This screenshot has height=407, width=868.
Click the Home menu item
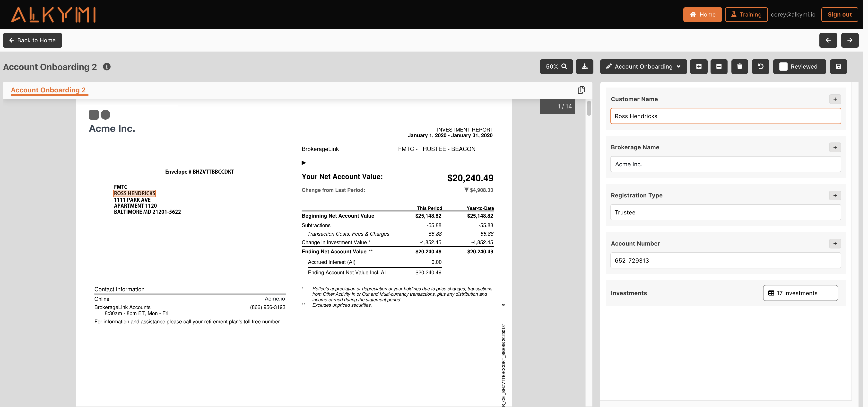tap(703, 14)
